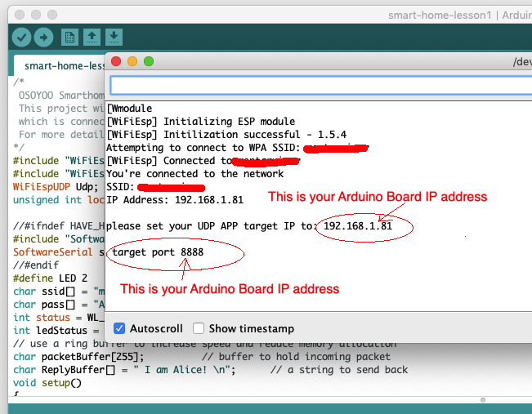This screenshot has width=532, height=414.
Task: Click the 'char packetBuffer[255];' code line
Action: click(x=78, y=357)
